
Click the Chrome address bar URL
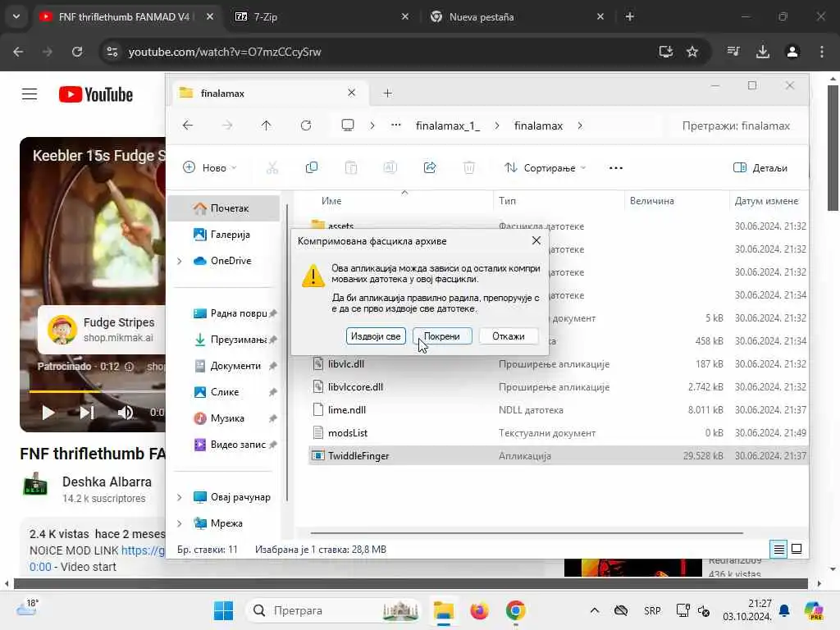click(x=225, y=52)
